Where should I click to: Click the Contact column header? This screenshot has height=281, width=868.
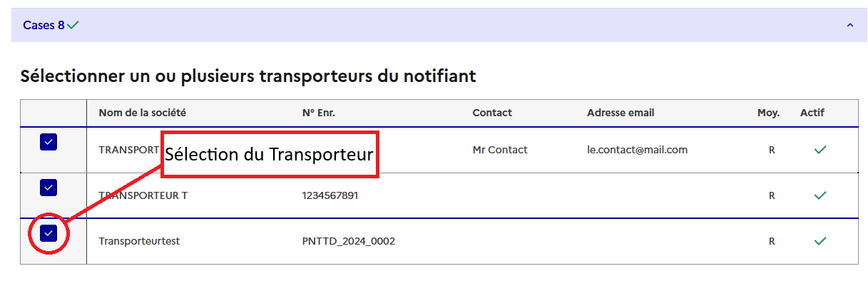pos(492,113)
